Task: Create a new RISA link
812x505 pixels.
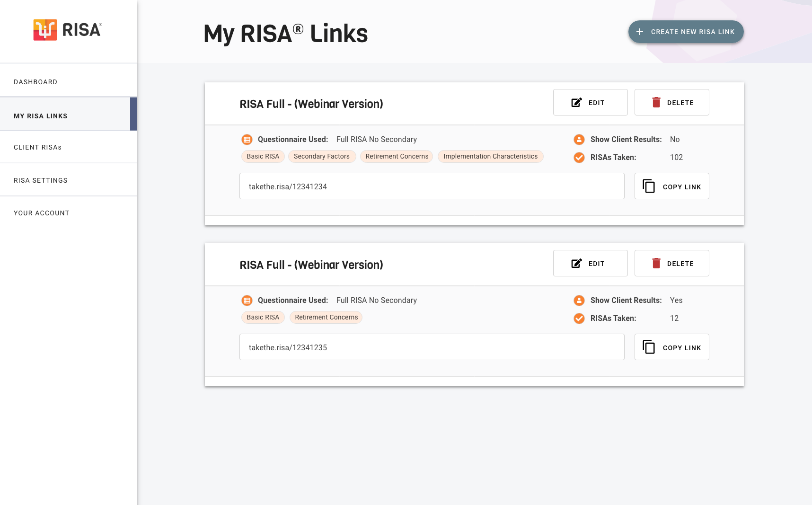Action: (686, 32)
